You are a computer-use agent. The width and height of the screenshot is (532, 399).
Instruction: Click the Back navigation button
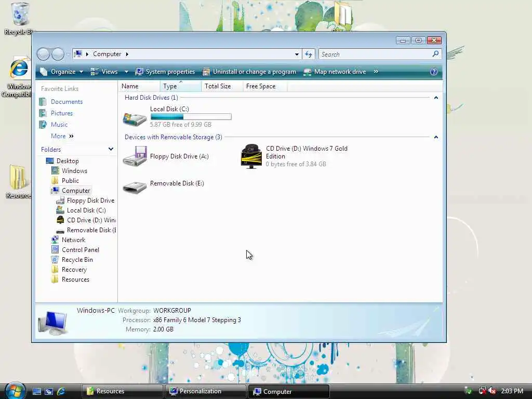point(43,54)
